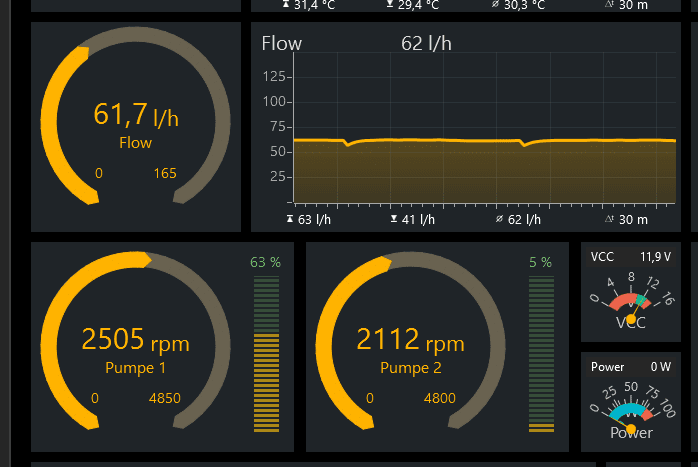Click the time span icon beside Flow chart 30 m
698x467 pixels.
[609, 219]
